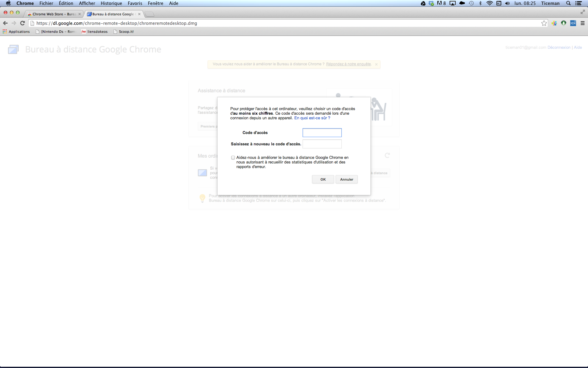Focus the Code d'accès input field
The image size is (588, 368).
322,133
